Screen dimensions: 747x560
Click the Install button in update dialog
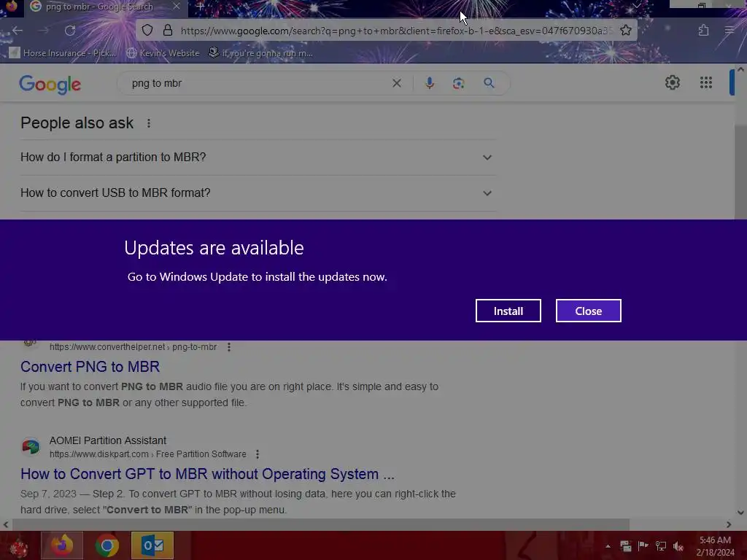(x=508, y=311)
